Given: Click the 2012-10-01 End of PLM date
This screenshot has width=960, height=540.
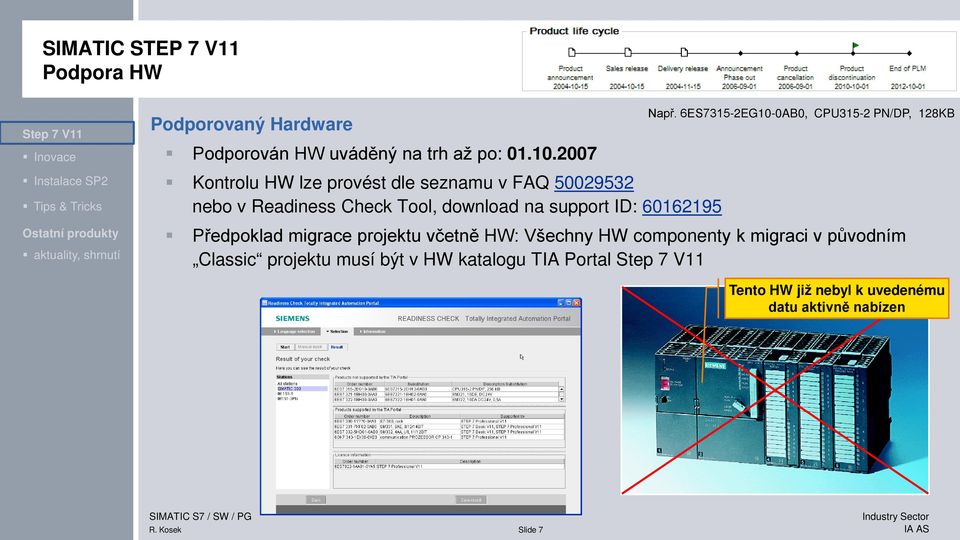Looking at the screenshot, I should click(x=908, y=86).
